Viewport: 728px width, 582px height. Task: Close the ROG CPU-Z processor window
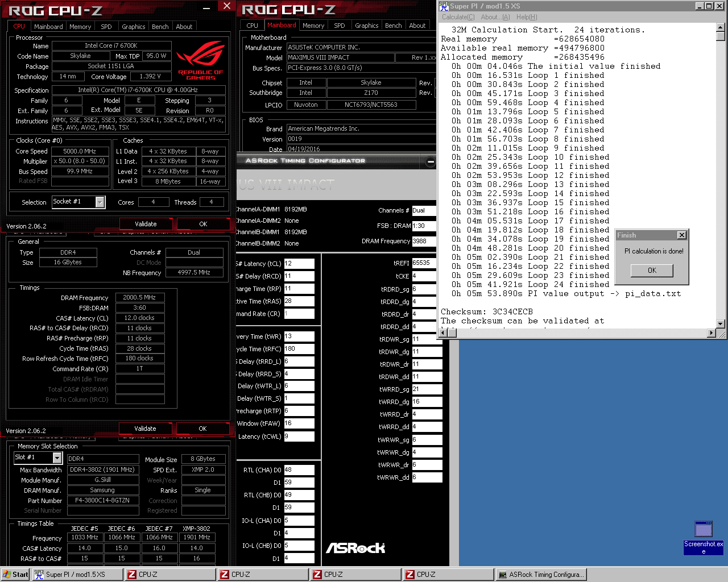pos(226,6)
